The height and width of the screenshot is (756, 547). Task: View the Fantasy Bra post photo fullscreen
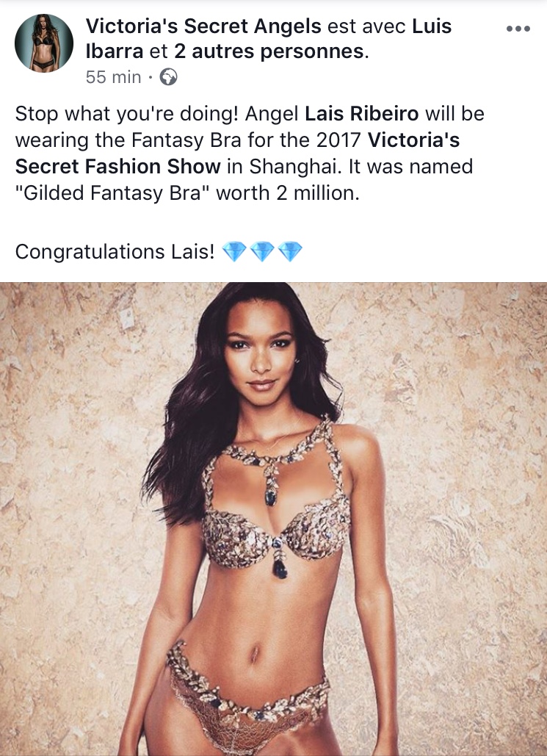[273, 519]
